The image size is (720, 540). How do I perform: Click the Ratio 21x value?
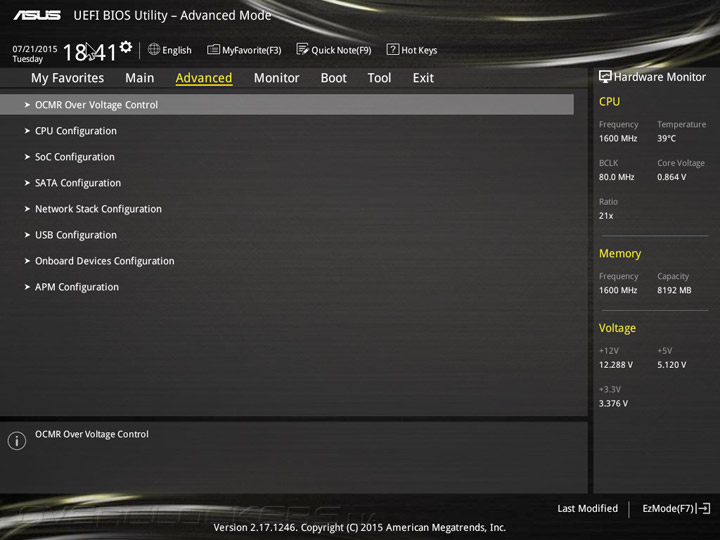coord(606,215)
